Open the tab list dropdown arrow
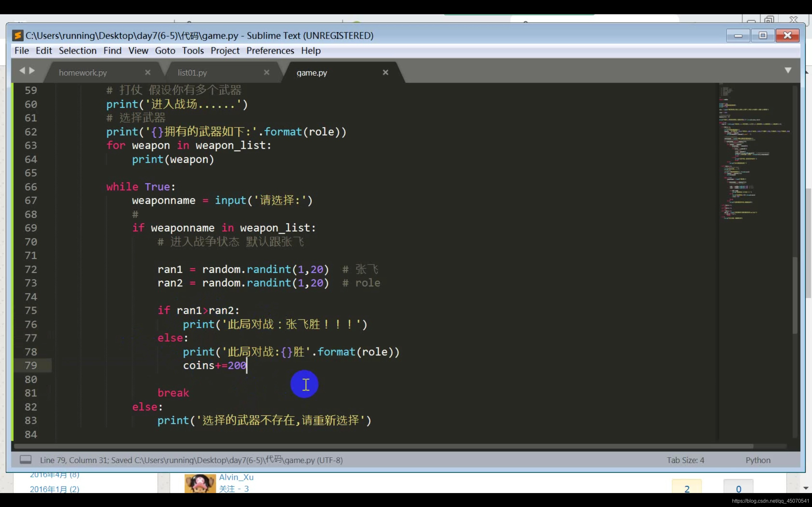Image resolution: width=812 pixels, height=507 pixels. pos(788,70)
